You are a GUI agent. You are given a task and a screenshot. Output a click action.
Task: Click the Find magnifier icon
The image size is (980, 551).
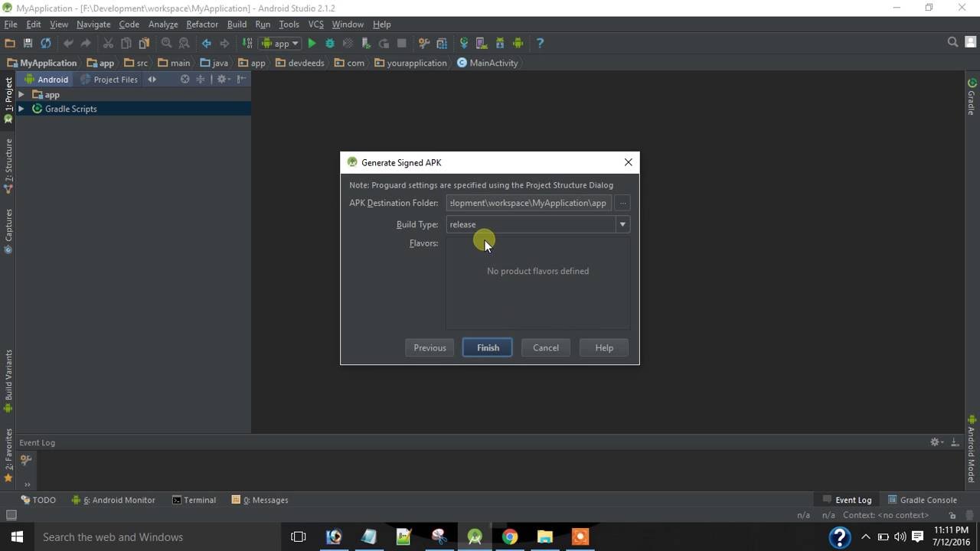tap(166, 43)
